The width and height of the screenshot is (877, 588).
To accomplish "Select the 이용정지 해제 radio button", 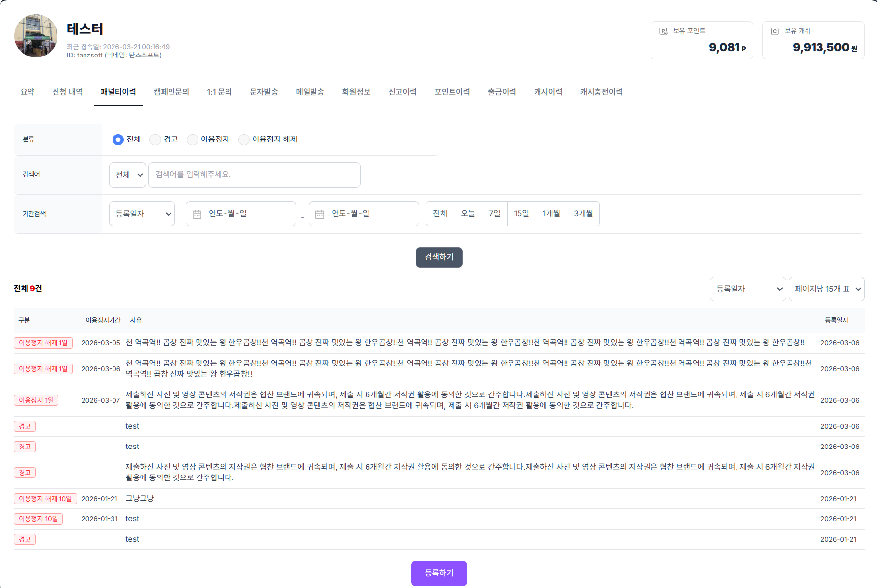I will click(x=244, y=140).
